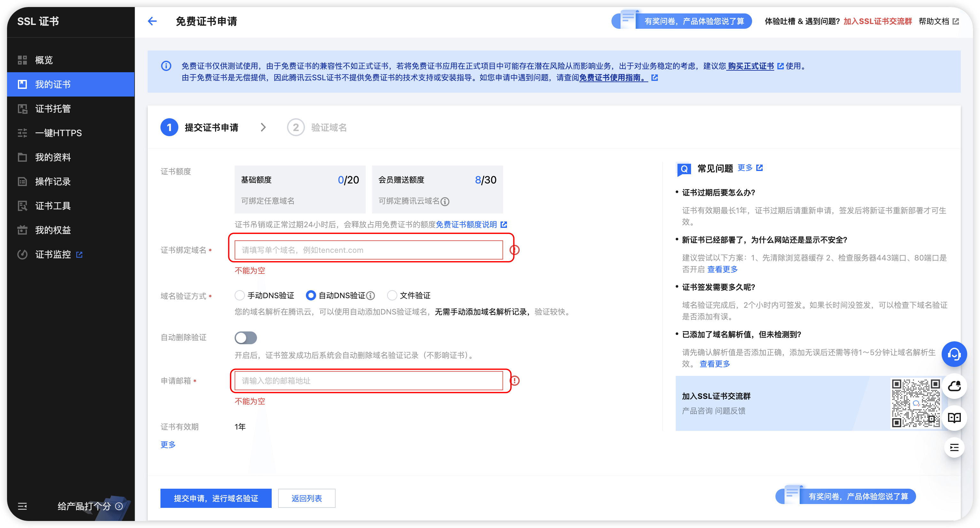Screen dimensions: 980x528
Task: Expand 查看更多 under website insecurity question
Action: click(x=722, y=269)
